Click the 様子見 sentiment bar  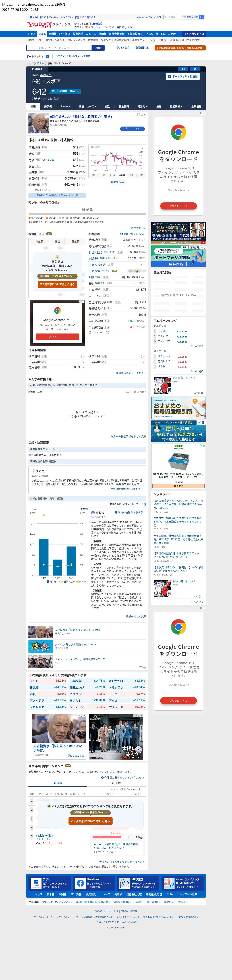(x=87, y=214)
